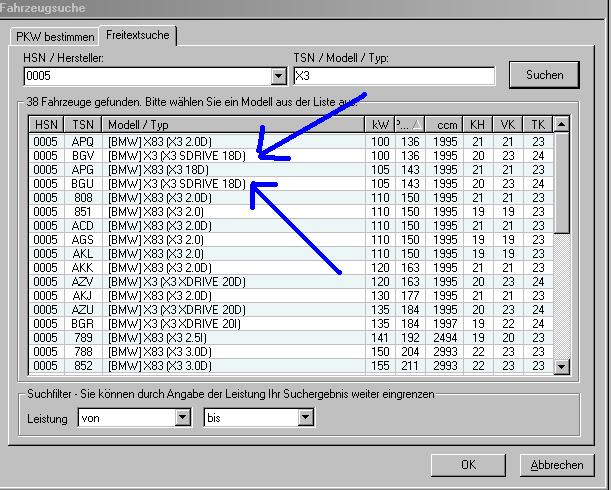Confirm with the OK button
This screenshot has height=490, width=611.
(x=468, y=465)
